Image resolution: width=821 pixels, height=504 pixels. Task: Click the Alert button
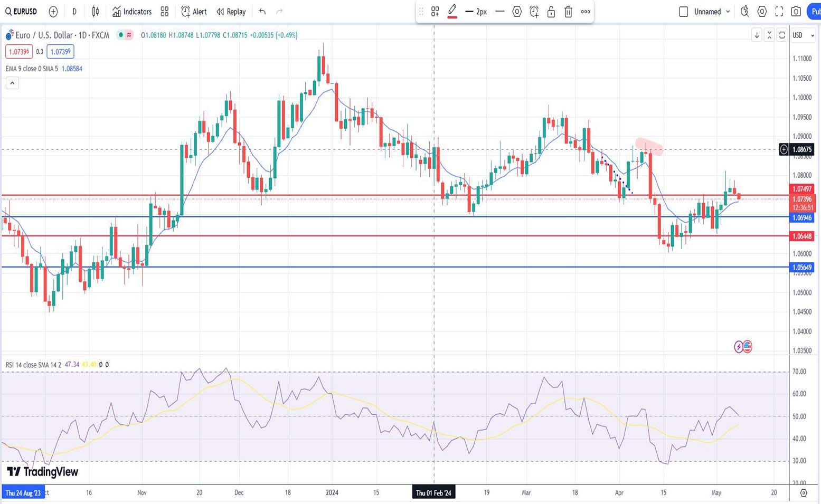(x=194, y=12)
